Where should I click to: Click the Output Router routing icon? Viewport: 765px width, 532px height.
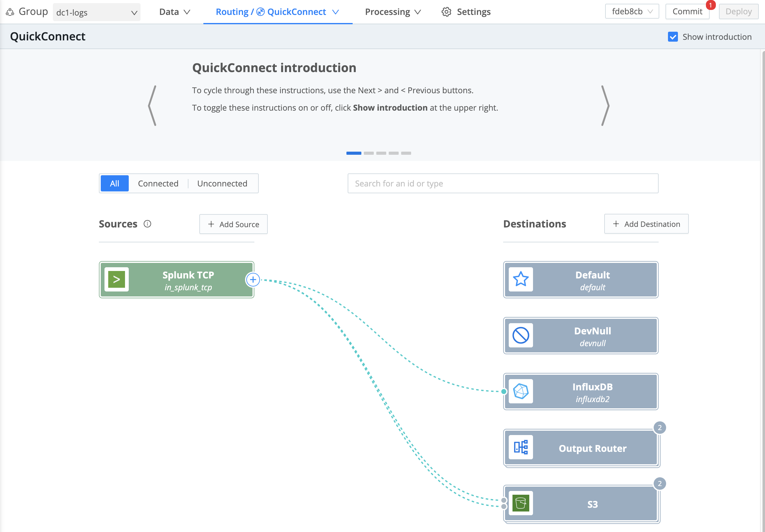(x=521, y=448)
